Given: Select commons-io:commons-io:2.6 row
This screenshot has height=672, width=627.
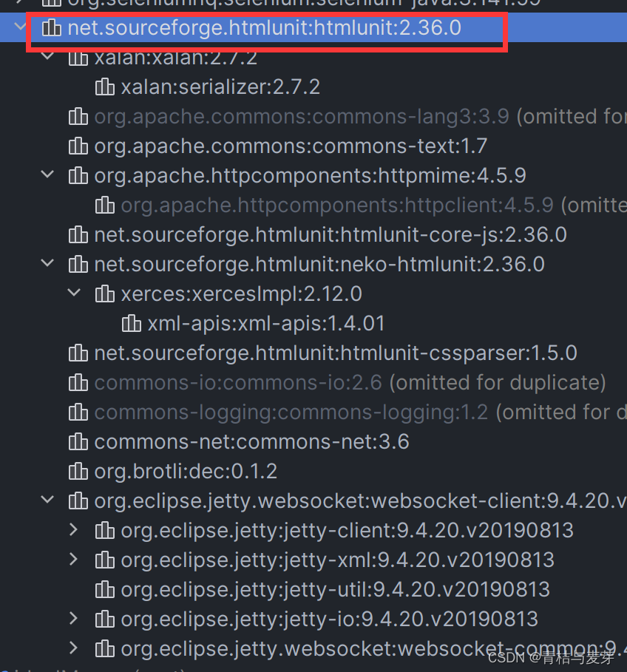Looking at the screenshot, I should click(313, 383).
